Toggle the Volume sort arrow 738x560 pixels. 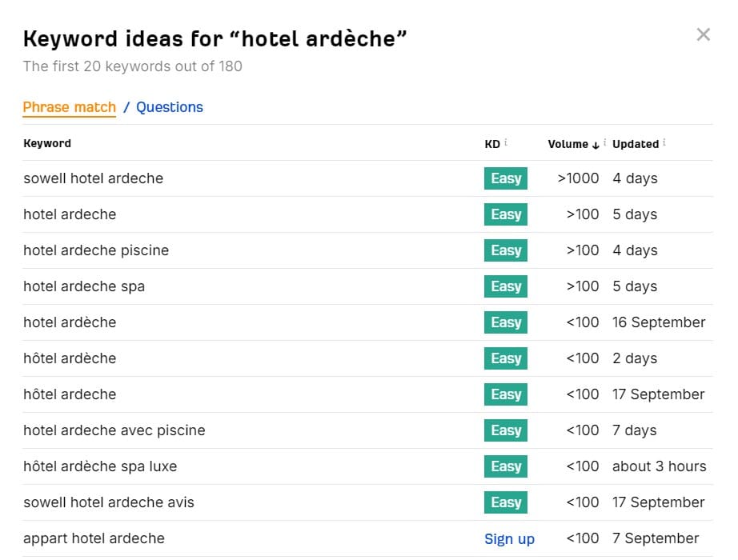[x=596, y=145]
